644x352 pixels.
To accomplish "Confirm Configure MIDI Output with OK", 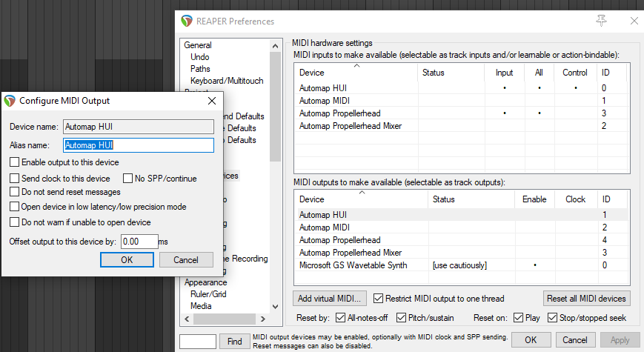I will (x=127, y=259).
